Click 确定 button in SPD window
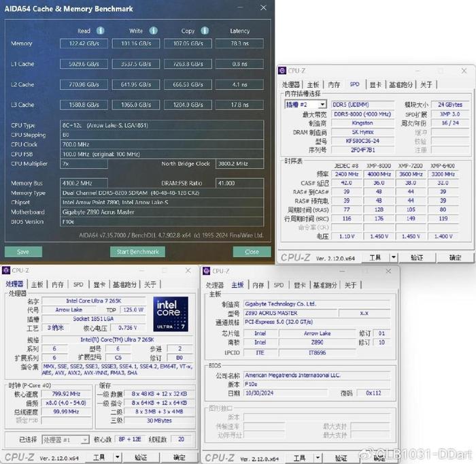This screenshot has height=464, width=476. pyautogui.click(x=455, y=257)
